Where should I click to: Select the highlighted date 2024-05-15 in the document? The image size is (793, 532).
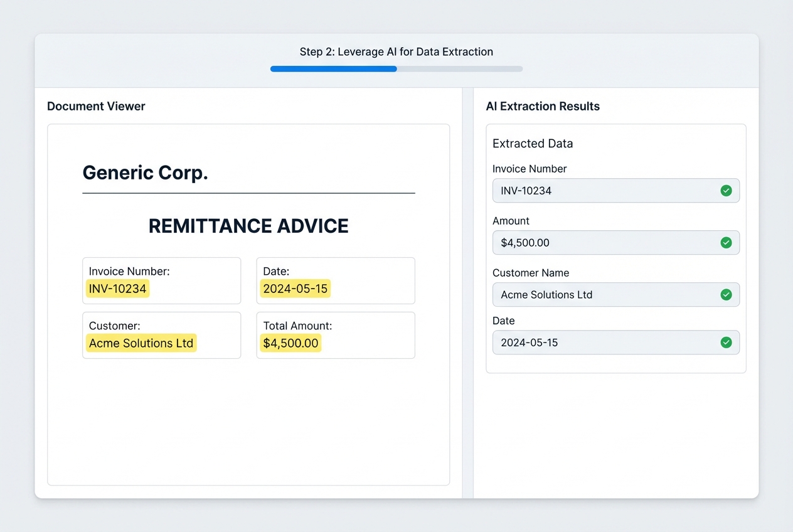[x=295, y=289]
